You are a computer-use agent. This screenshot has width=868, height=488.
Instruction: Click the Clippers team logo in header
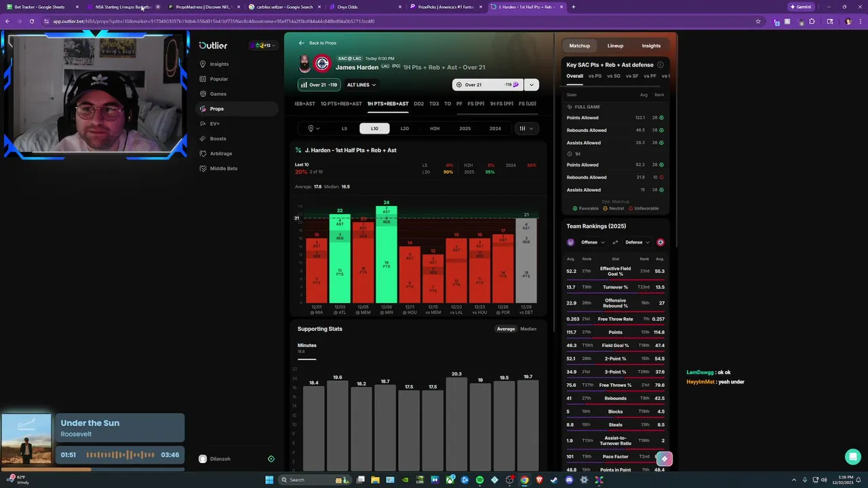click(x=323, y=64)
